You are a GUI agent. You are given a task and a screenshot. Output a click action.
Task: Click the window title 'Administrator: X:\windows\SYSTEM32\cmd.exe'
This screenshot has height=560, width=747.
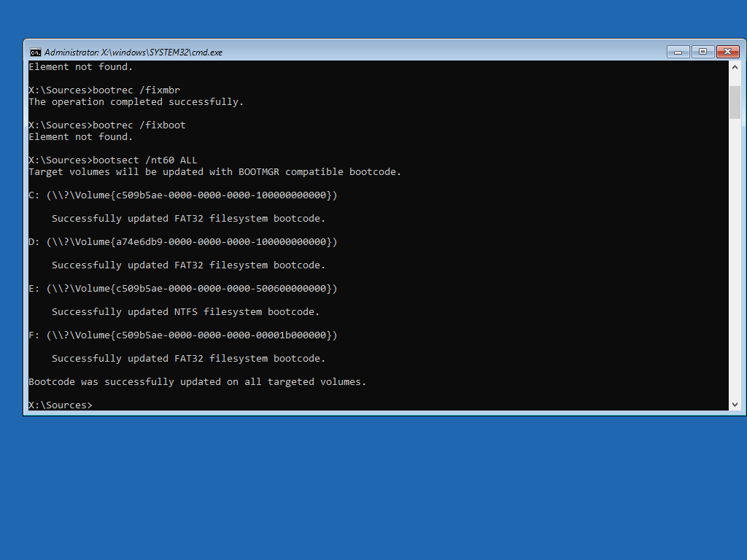pyautogui.click(x=133, y=52)
